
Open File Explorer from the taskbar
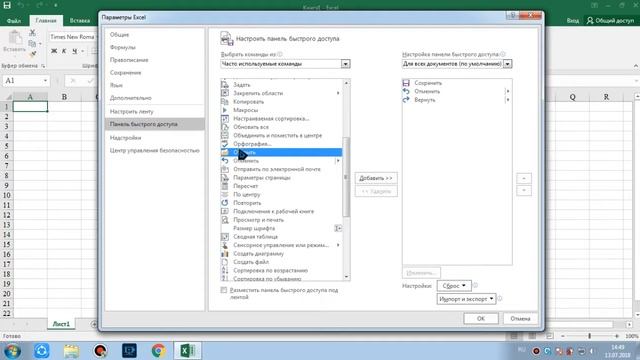(x=71, y=351)
